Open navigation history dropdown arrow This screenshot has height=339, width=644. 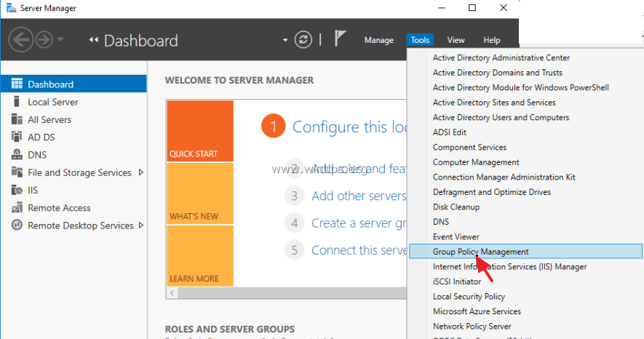click(x=60, y=40)
